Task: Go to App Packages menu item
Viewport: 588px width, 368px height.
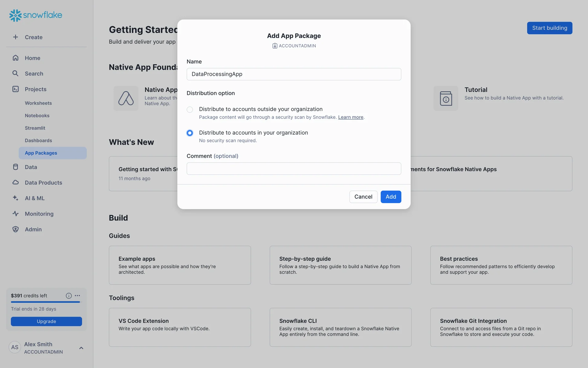Action: point(41,153)
